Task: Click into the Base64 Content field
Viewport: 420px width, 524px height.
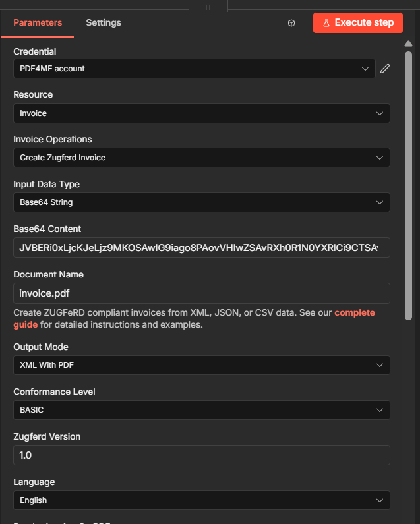Action: 201,248
